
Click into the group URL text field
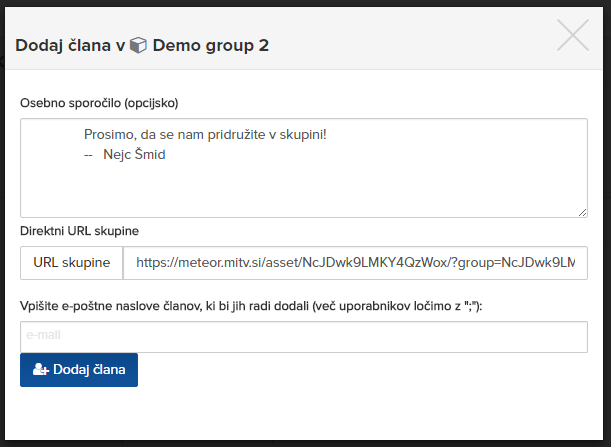tap(355, 263)
